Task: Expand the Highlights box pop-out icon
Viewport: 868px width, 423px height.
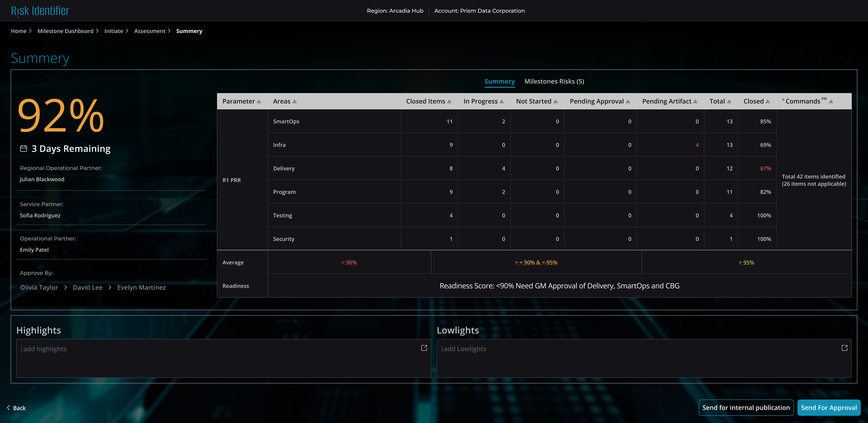Action: click(424, 348)
